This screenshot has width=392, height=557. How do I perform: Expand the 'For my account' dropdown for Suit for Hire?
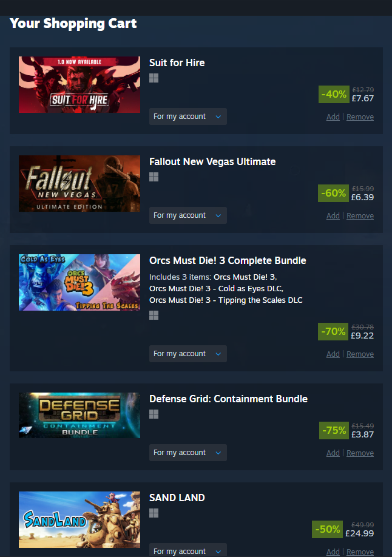pos(188,116)
